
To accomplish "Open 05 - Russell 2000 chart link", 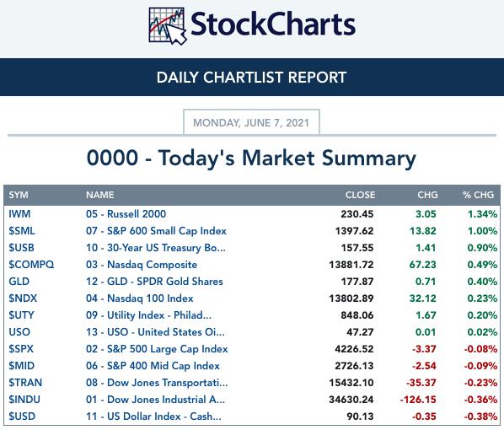I will pos(126,214).
